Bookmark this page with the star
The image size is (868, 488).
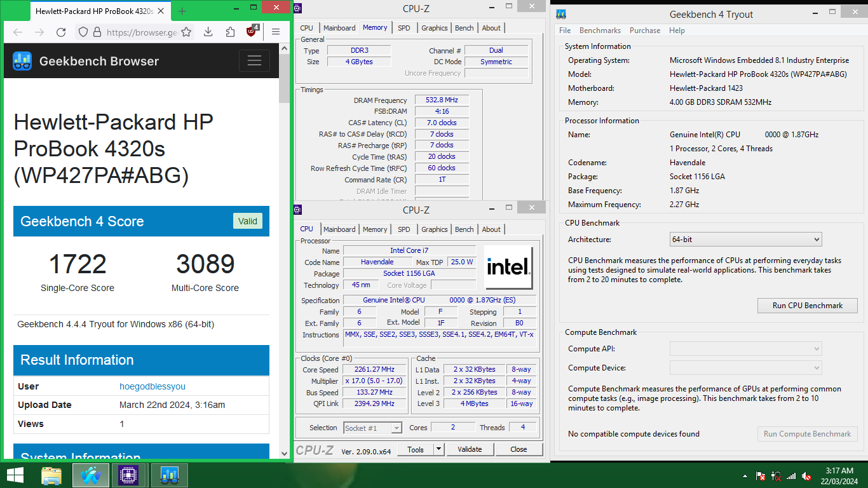186,32
